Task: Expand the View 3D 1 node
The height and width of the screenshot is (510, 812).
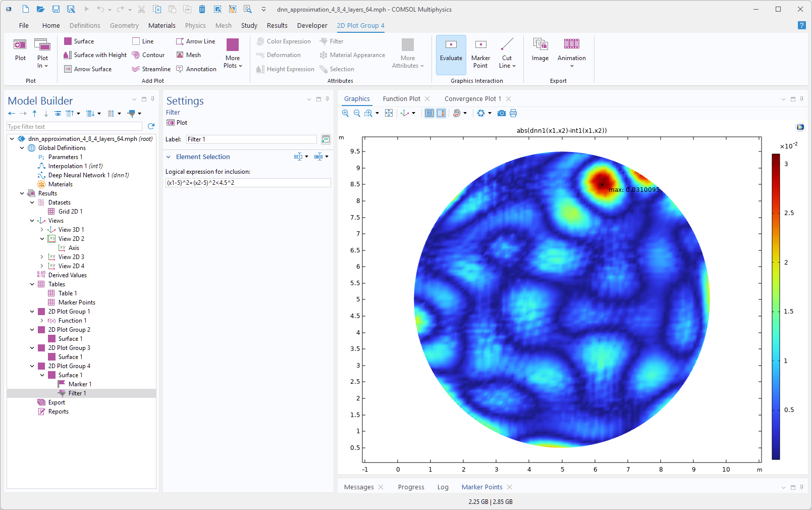Action: 42,230
